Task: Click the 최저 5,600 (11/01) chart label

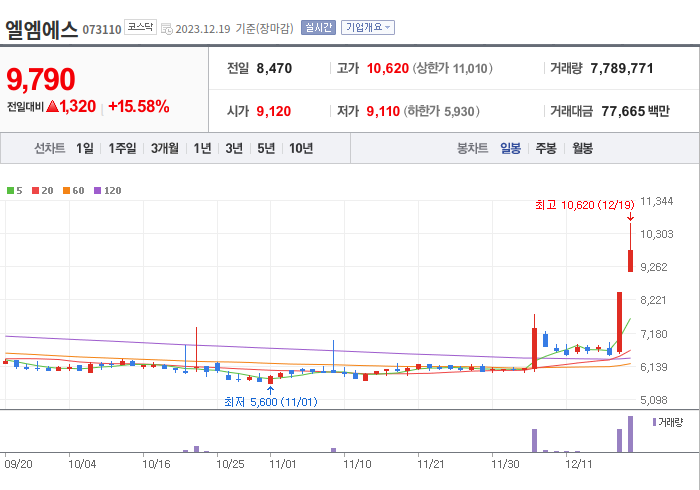Action: (x=271, y=402)
